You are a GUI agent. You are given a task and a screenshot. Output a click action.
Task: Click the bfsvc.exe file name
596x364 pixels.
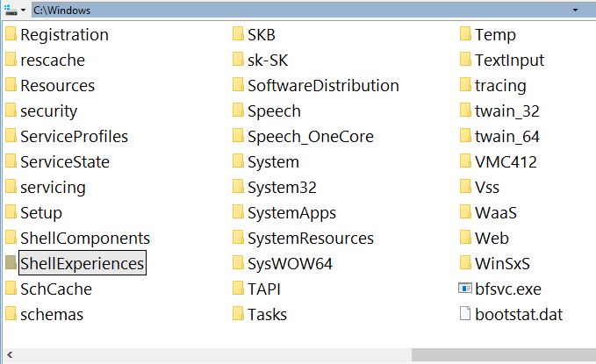pos(508,289)
